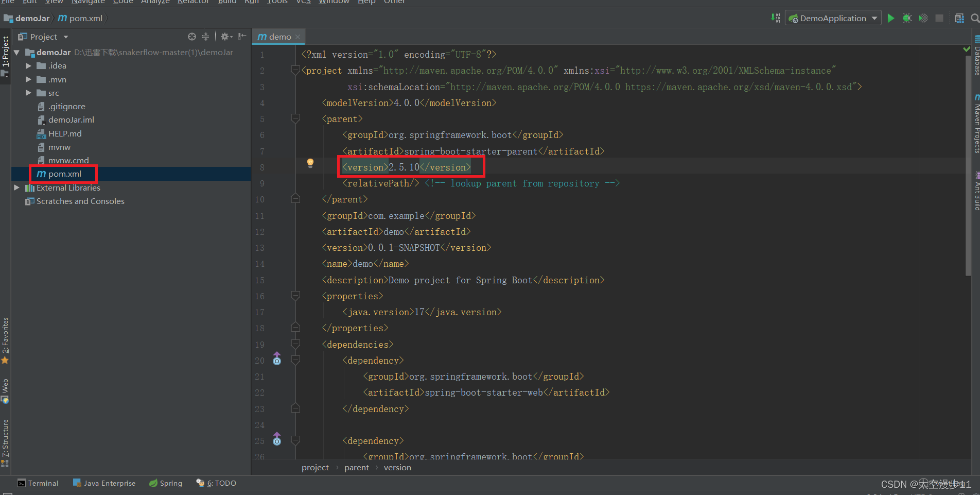
Task: Click green inspection checkmark in editor corner
Action: [967, 49]
